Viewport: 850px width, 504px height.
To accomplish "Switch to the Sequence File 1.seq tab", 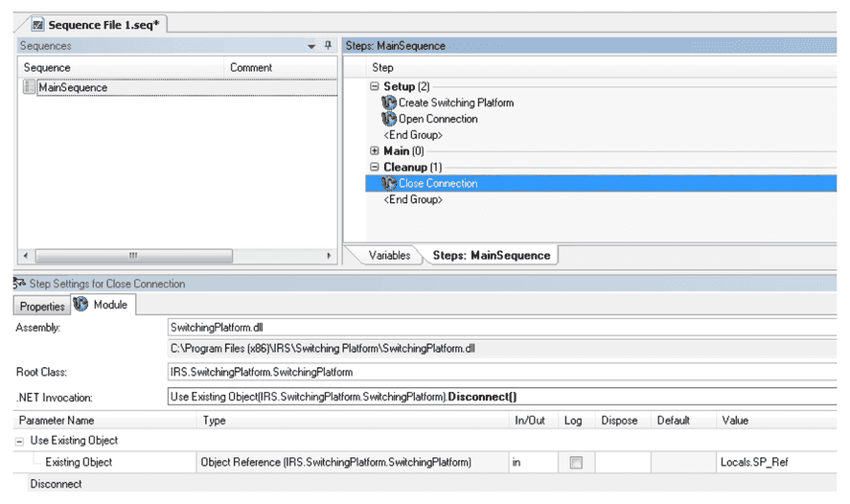I will tap(97, 25).
